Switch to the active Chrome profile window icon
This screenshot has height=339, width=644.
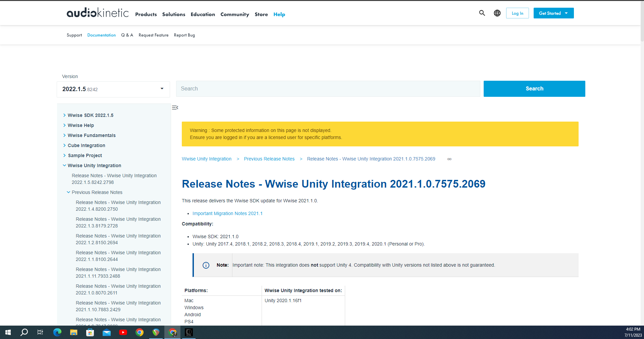pos(172,332)
